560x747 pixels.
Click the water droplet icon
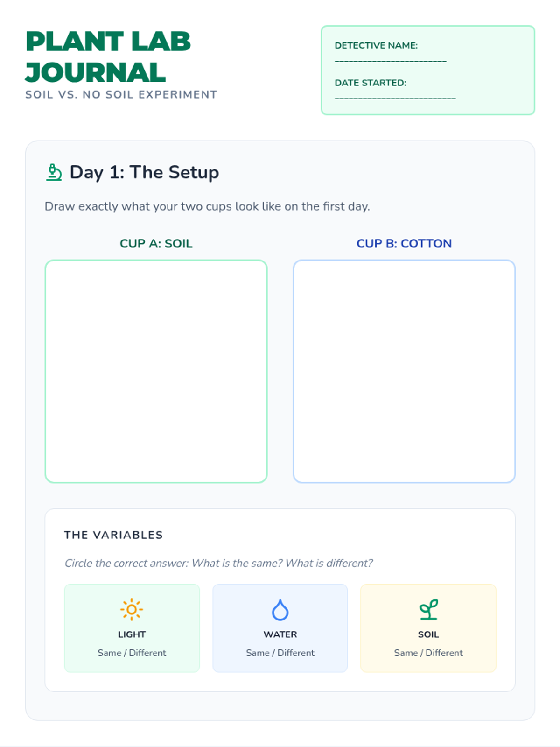tap(280, 610)
